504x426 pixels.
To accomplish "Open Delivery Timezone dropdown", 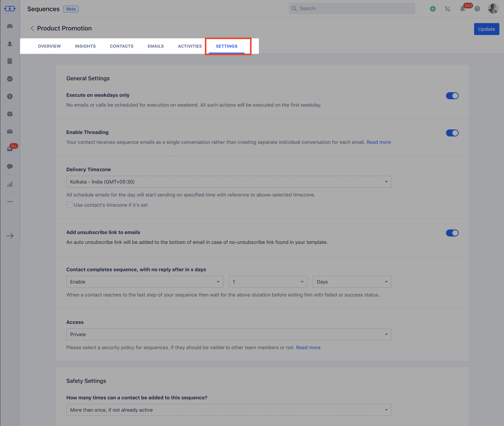I will pyautogui.click(x=229, y=182).
